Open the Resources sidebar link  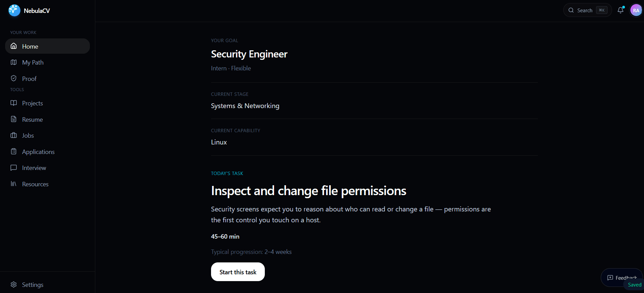coord(47,184)
